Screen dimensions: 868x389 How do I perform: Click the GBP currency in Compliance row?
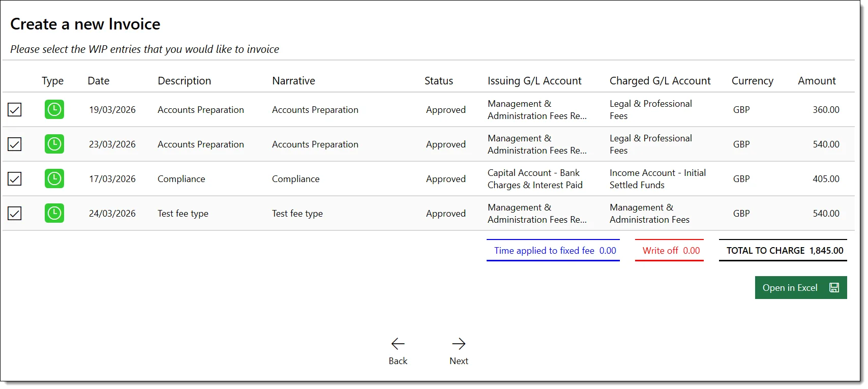click(741, 179)
